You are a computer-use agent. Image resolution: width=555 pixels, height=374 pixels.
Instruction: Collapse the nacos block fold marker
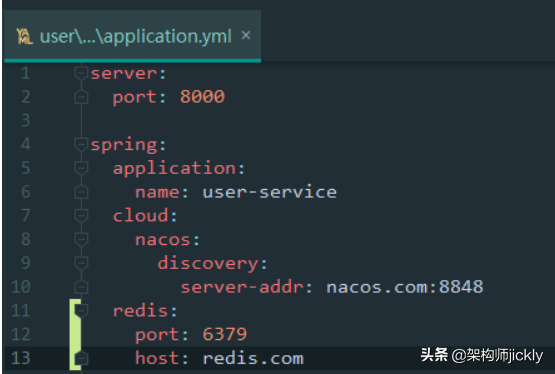click(x=81, y=240)
